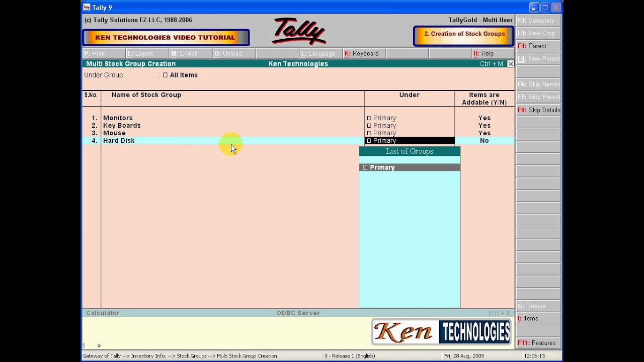The height and width of the screenshot is (362, 644).
Task: Click the calculator input line
Action: pos(226,345)
